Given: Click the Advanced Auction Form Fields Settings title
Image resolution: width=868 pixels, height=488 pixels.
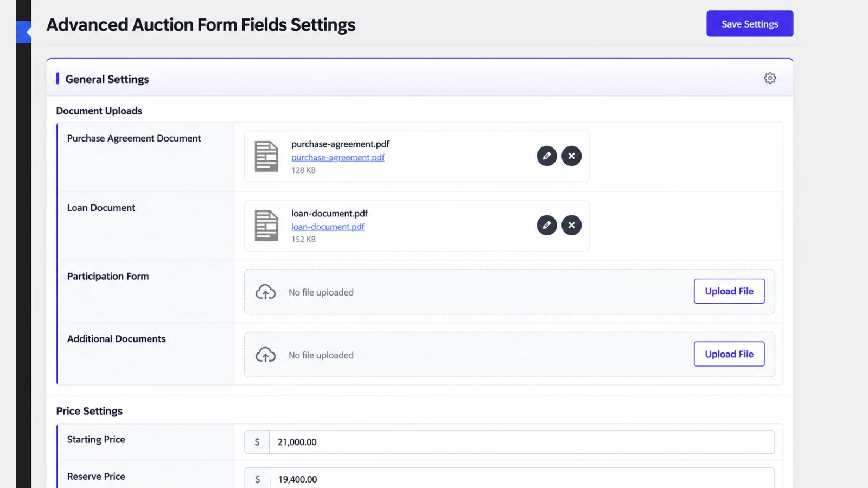Looking at the screenshot, I should tap(201, 25).
